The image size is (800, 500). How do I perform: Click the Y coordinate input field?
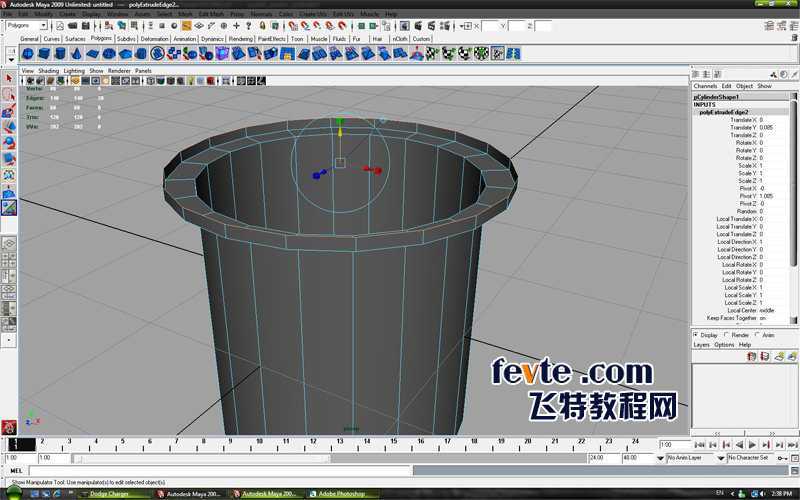click(x=516, y=26)
